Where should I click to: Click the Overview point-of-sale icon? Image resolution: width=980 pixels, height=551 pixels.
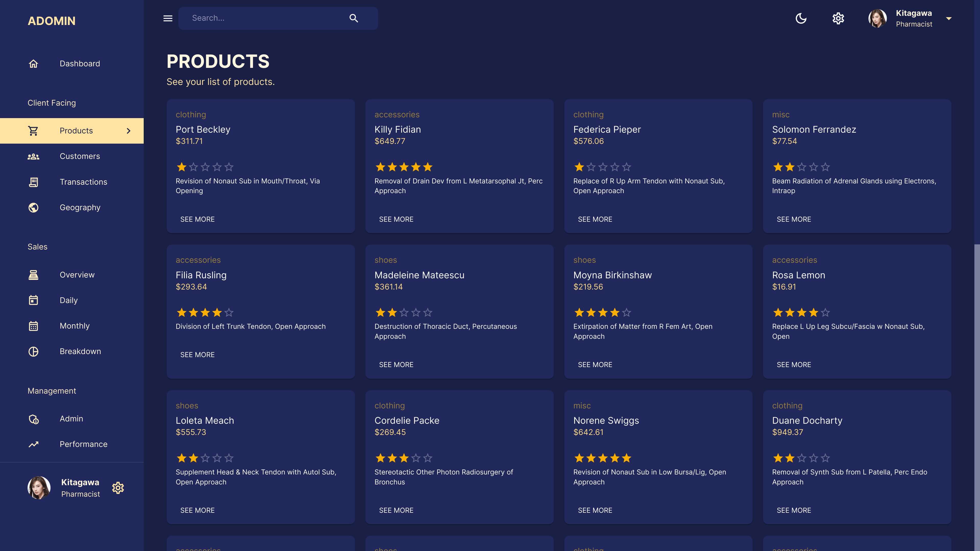33,274
